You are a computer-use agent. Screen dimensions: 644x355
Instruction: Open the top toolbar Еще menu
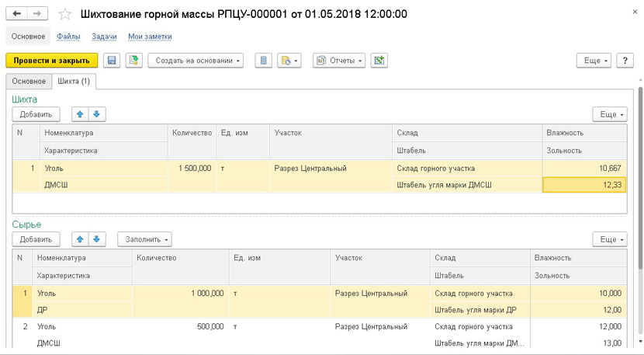tap(594, 61)
